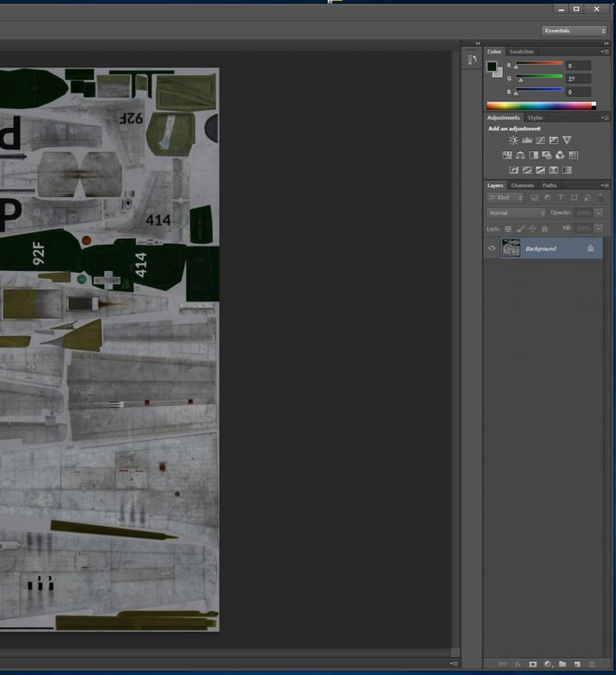
Task: Create a new group folder
Action: [562, 664]
